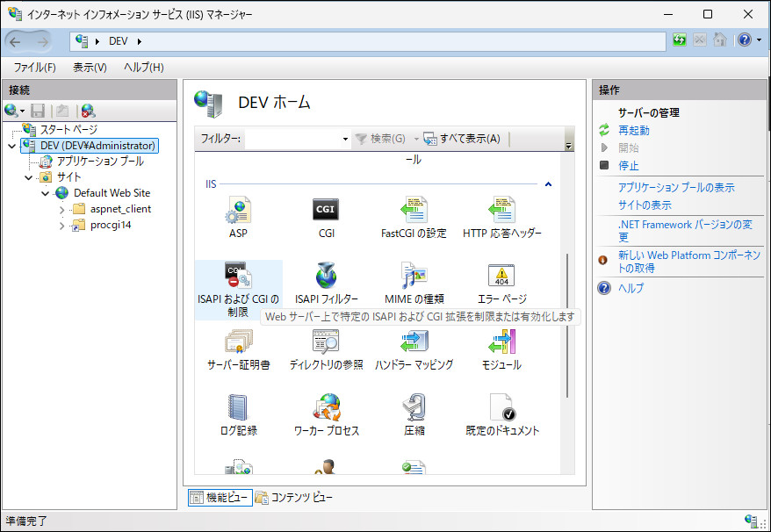Open the new connection dropdown arrow
Image resolution: width=771 pixels, height=532 pixels.
click(23, 111)
